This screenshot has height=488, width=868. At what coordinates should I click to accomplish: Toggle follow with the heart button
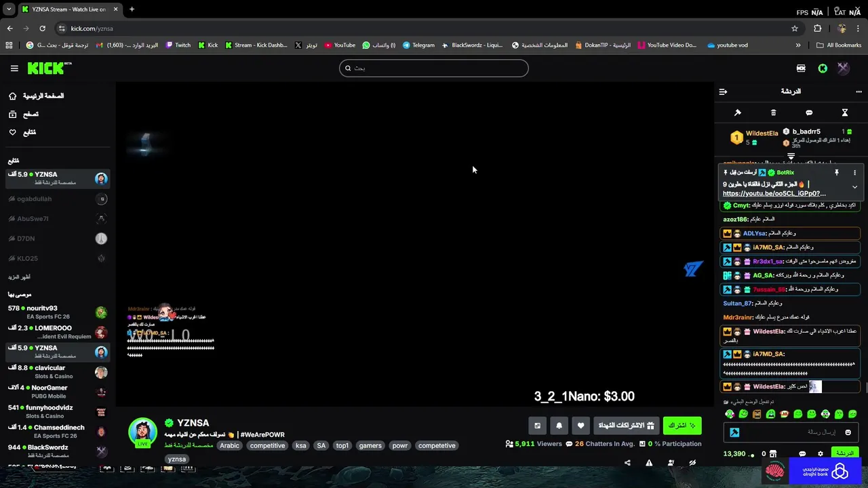tap(580, 426)
